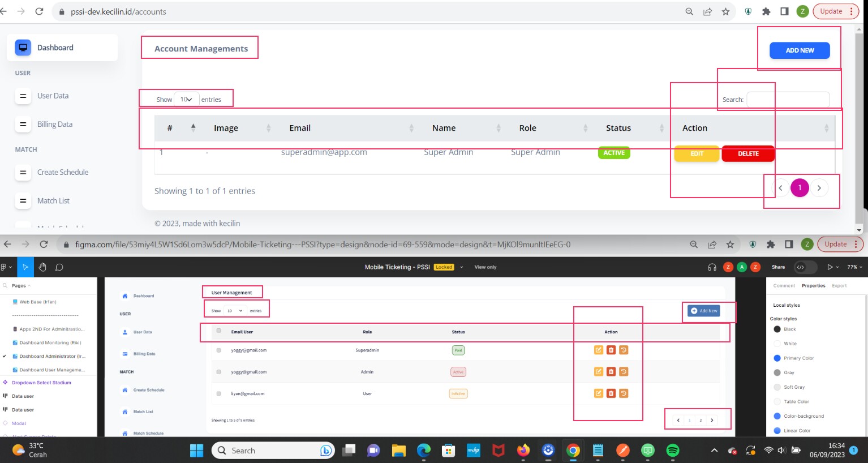
Task: Open Billing Data in the web app sidebar
Action: [x=55, y=124]
